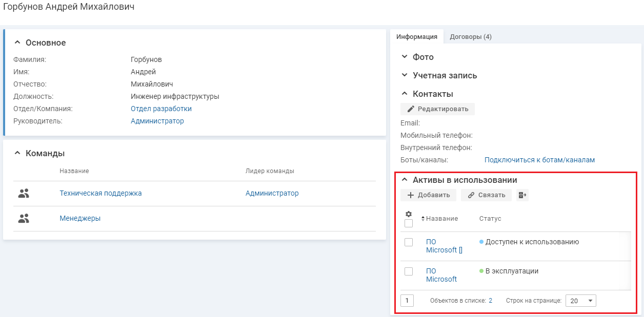Select the Информация tab
Image resolution: width=644 pixels, height=317 pixels.
pos(416,37)
